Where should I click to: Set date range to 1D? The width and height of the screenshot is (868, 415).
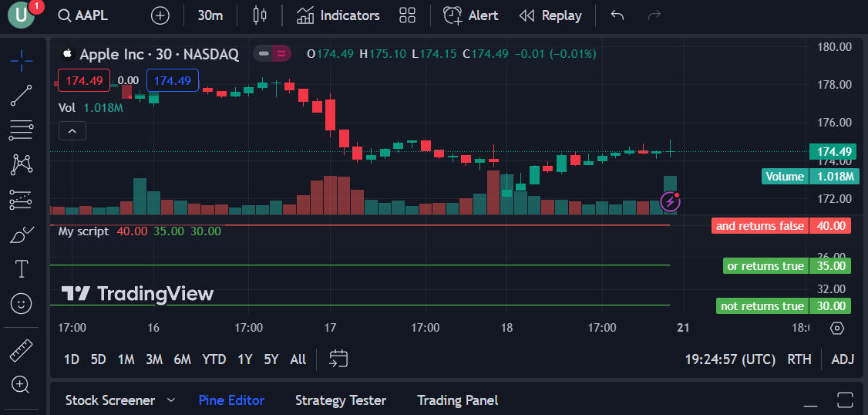pyautogui.click(x=72, y=359)
